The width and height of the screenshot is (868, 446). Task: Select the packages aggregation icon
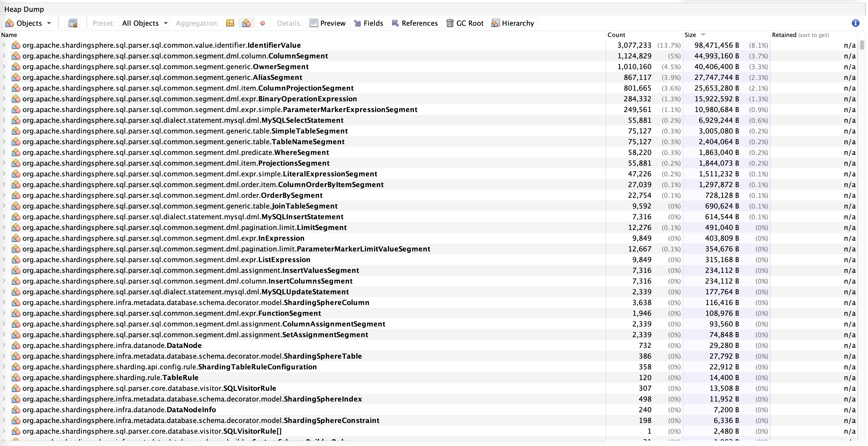[230, 23]
